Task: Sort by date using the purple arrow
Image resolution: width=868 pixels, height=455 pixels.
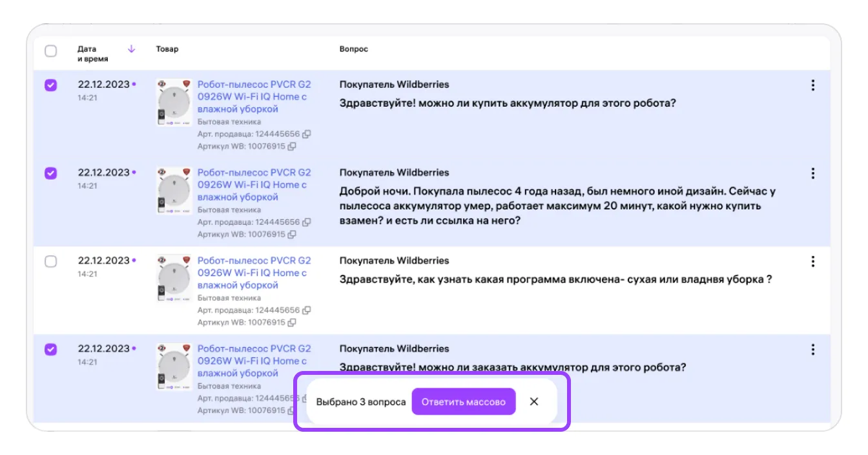Action: click(x=132, y=49)
